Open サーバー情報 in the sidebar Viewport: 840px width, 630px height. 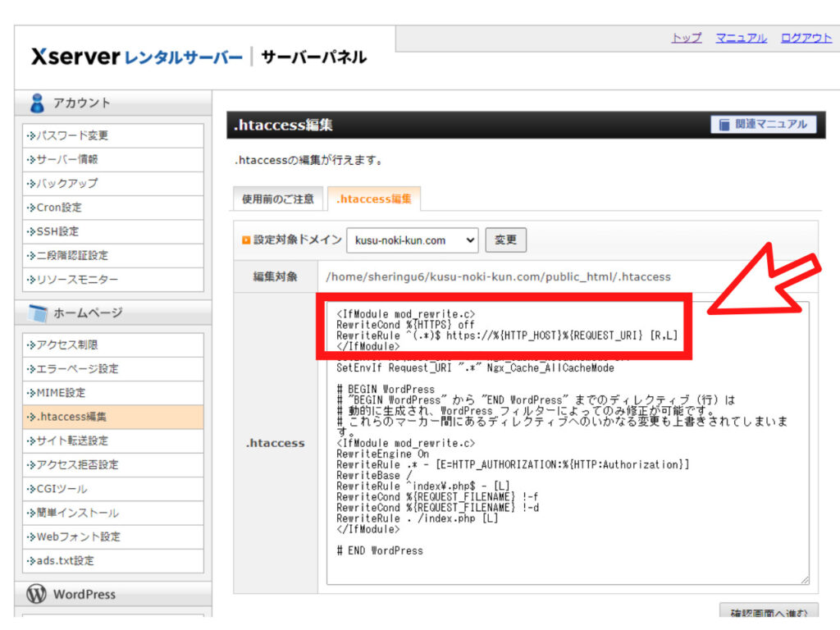coord(113,160)
